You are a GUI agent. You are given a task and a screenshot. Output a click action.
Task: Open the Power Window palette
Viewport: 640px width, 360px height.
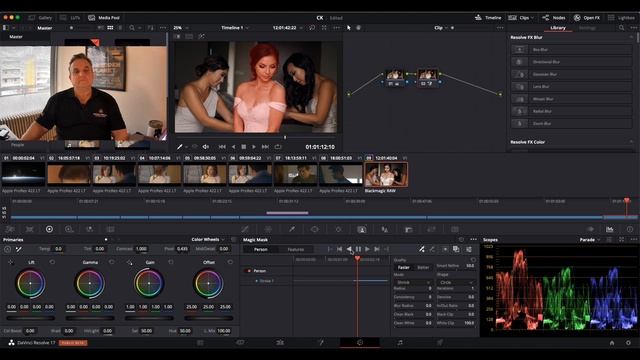tap(314, 229)
